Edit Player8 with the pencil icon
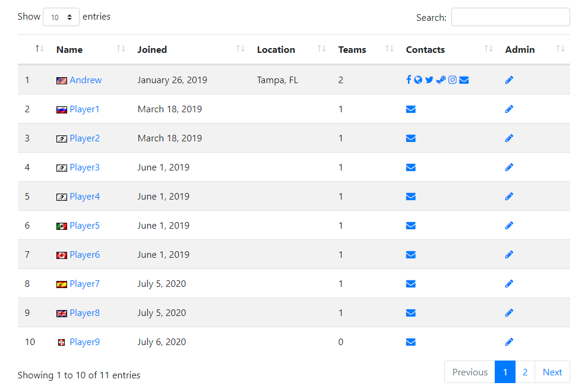This screenshot has width=588, height=392. pyautogui.click(x=509, y=313)
